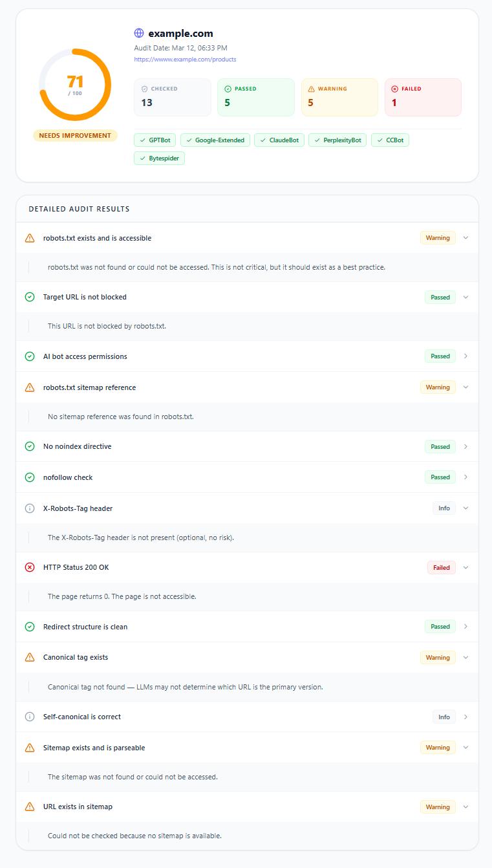Toggle the GPTBot permission chip
Viewport: 492px width, 868px height.
pos(155,140)
